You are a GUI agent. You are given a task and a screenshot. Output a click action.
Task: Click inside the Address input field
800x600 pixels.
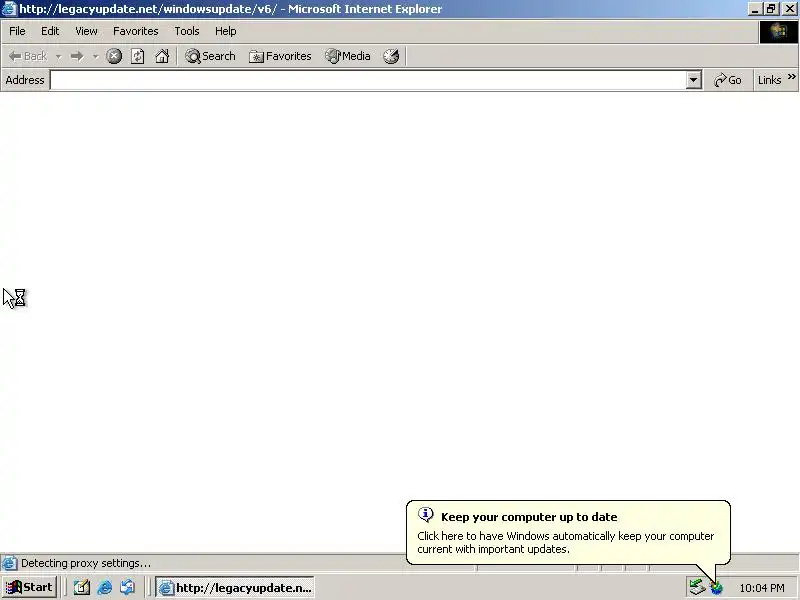[x=368, y=80]
